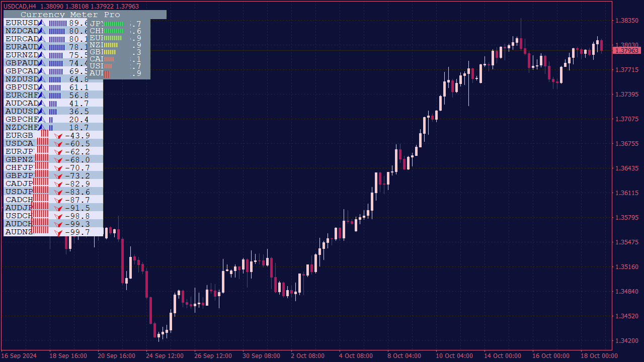Viewport: 644px width, 362px height.
Task: Click the red down arrow next to -73.2
Action: point(58,176)
